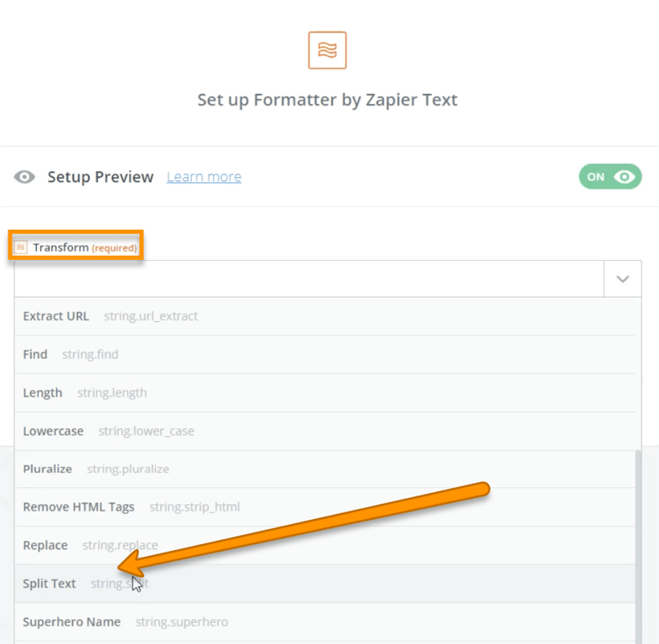Image resolution: width=659 pixels, height=644 pixels.
Task: Open the Transform dropdown chevron
Action: [622, 279]
